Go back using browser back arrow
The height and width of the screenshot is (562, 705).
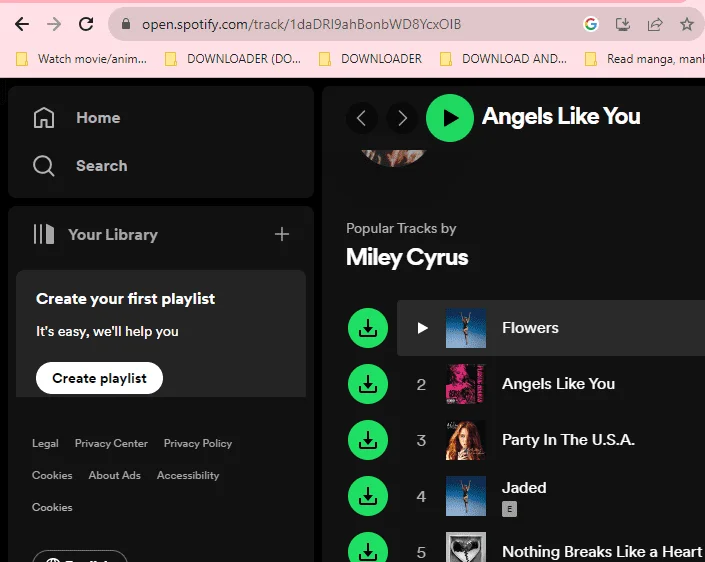22,24
